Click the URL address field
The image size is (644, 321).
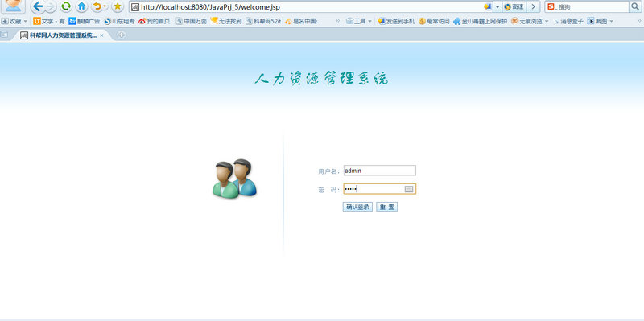click(306, 7)
